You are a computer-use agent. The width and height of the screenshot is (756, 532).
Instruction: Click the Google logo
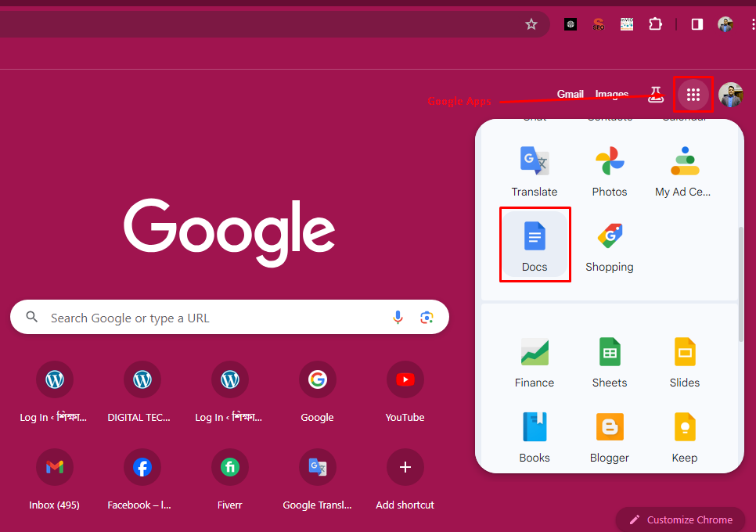pyautogui.click(x=229, y=232)
